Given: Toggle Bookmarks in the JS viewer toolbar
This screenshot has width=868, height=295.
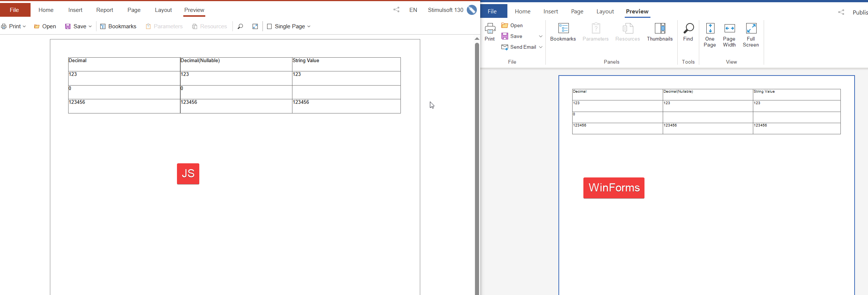Looking at the screenshot, I should coord(118,26).
